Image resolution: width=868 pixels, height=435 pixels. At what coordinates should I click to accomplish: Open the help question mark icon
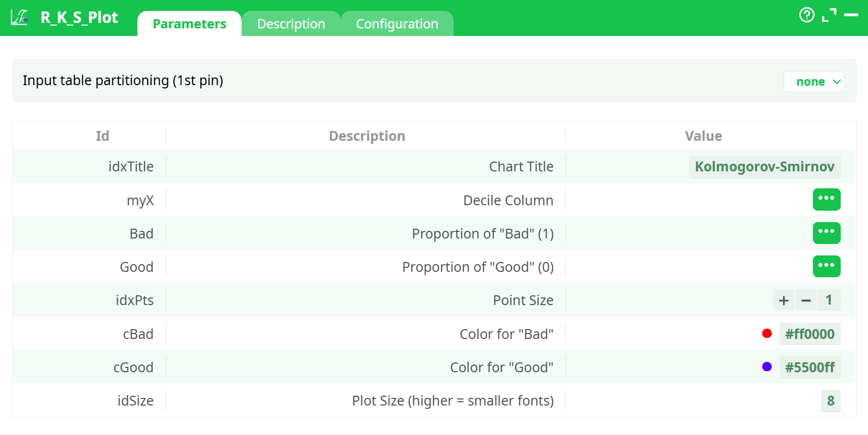[x=806, y=15]
